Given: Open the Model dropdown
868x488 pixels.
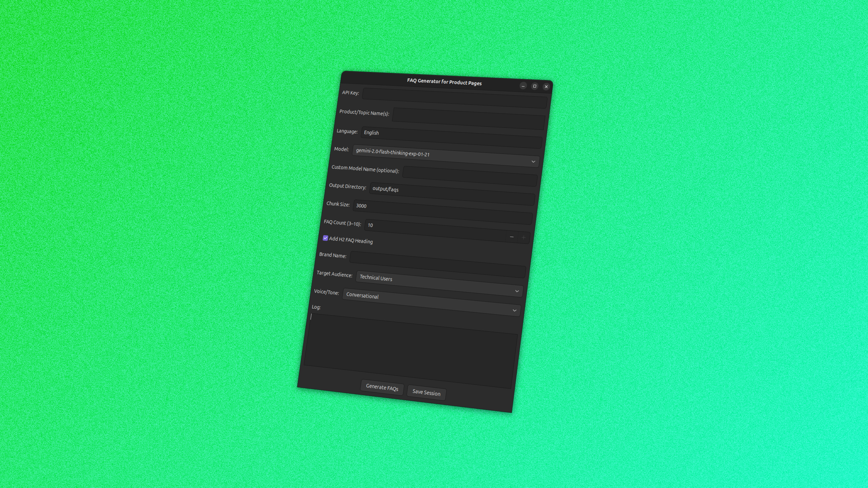Looking at the screenshot, I should pos(533,161).
